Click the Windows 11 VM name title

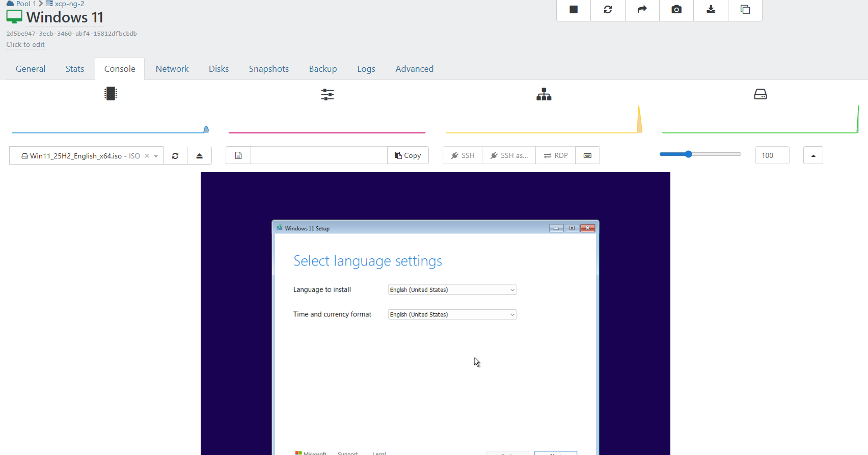[x=65, y=17]
